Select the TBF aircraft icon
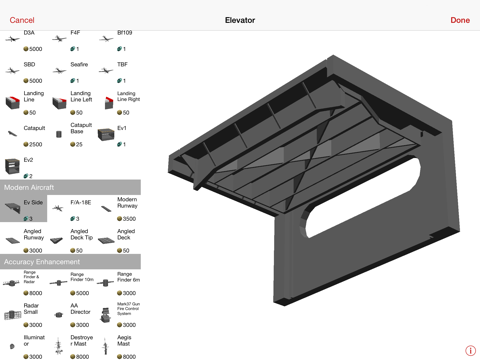 (106, 71)
